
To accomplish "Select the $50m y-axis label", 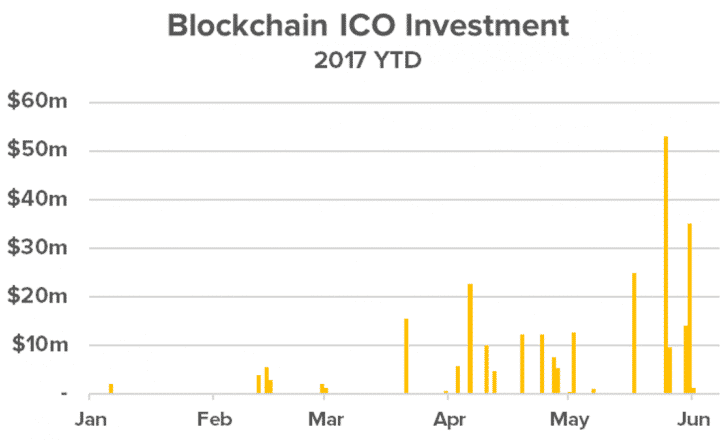I will point(37,151).
